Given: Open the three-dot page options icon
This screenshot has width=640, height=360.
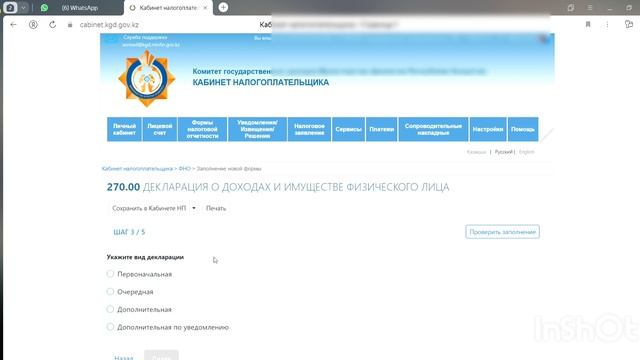Looking at the screenshot, I should click(607, 24).
